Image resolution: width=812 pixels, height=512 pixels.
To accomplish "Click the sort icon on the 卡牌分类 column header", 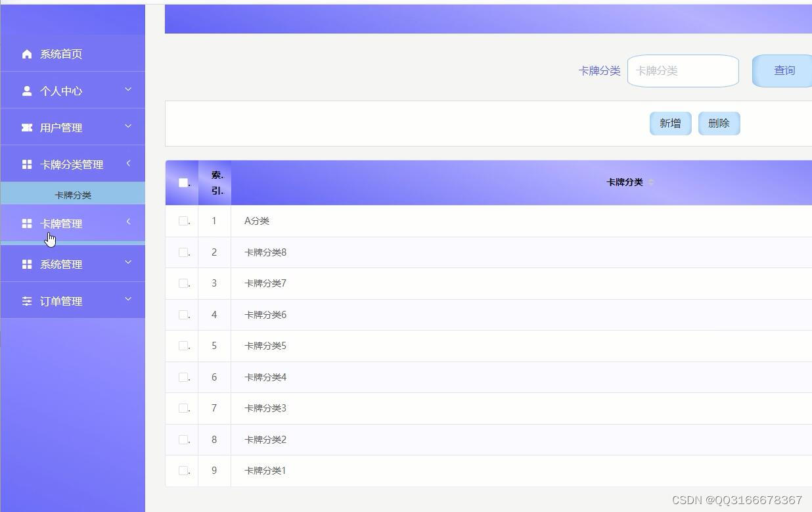I will point(650,183).
